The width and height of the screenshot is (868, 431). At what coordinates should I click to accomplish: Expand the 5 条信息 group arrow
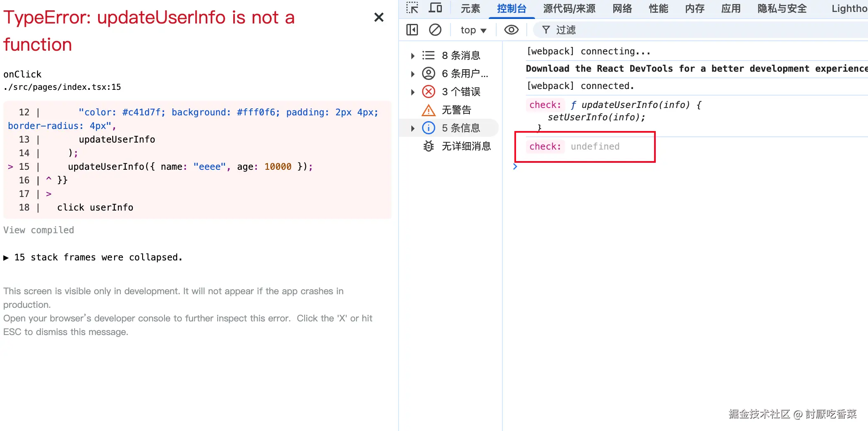click(413, 128)
